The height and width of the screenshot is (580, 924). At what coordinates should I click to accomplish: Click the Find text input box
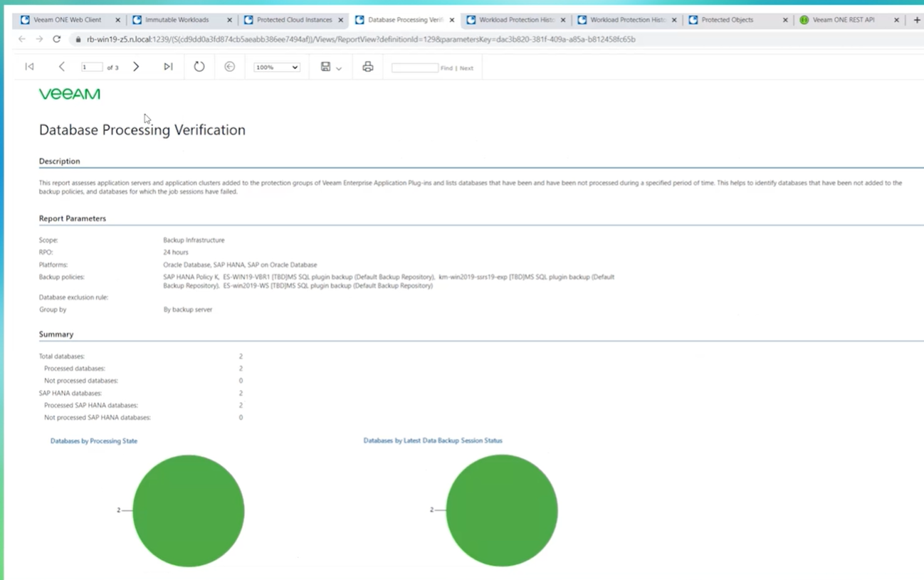(x=415, y=68)
